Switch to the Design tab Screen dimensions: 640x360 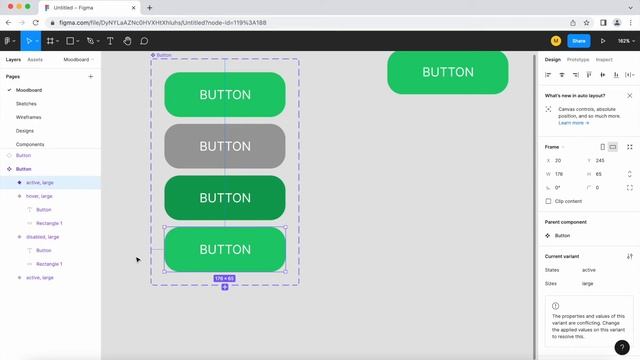(x=553, y=60)
